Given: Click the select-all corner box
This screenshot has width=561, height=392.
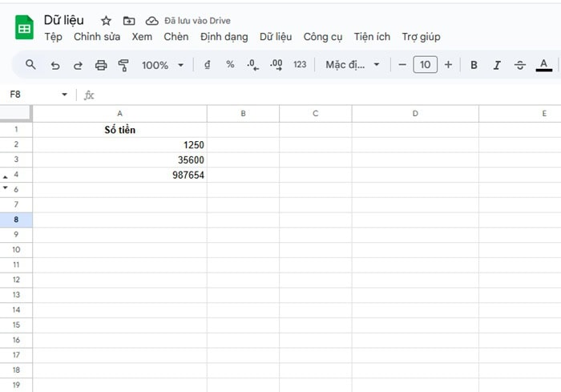Looking at the screenshot, I should 16,113.
